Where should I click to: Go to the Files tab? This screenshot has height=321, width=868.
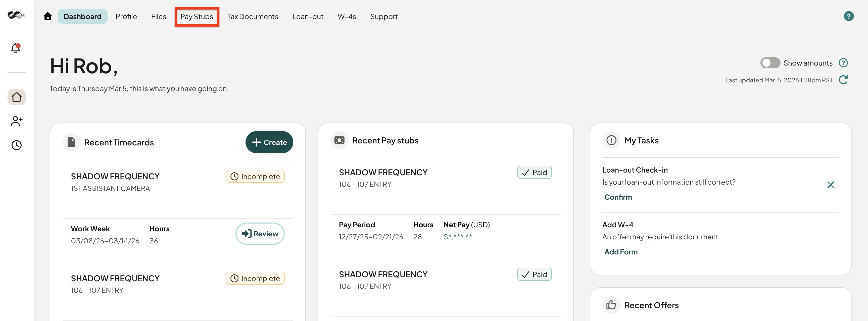tap(159, 16)
